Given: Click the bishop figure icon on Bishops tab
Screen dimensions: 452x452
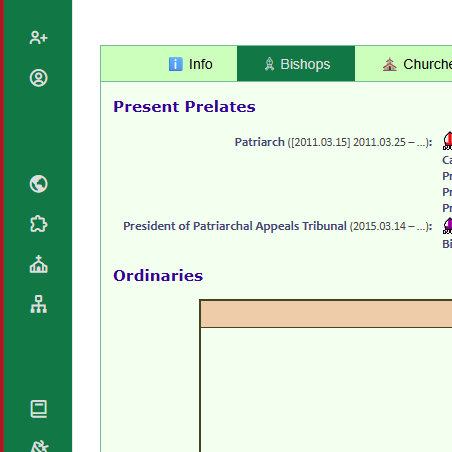Looking at the screenshot, I should [x=269, y=64].
